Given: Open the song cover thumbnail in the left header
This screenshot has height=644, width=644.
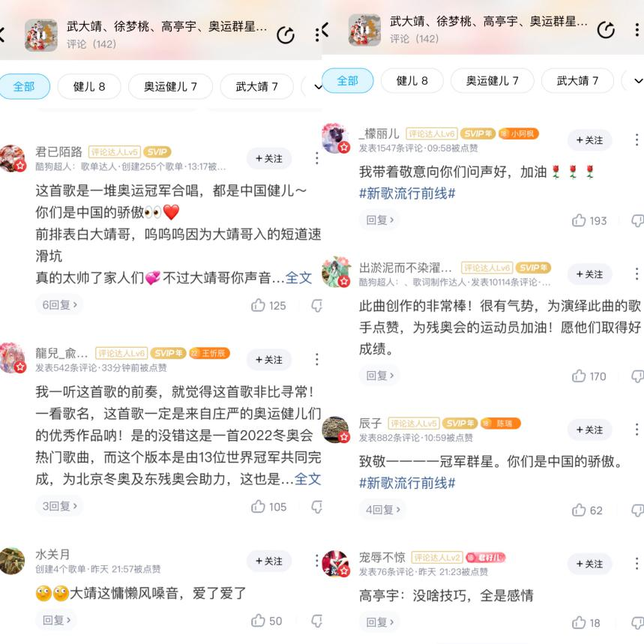Looking at the screenshot, I should point(41,35).
